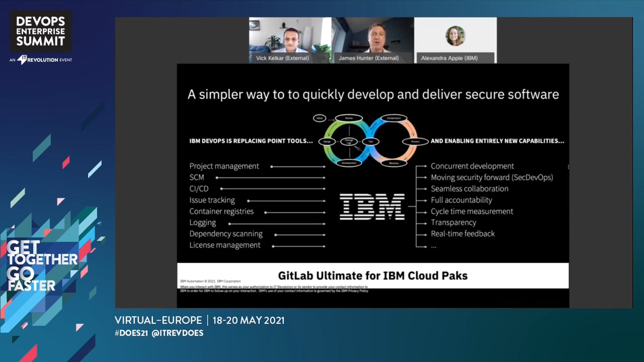Click the heading 'IBM DevOps is replacing point tools...'

(x=251, y=141)
